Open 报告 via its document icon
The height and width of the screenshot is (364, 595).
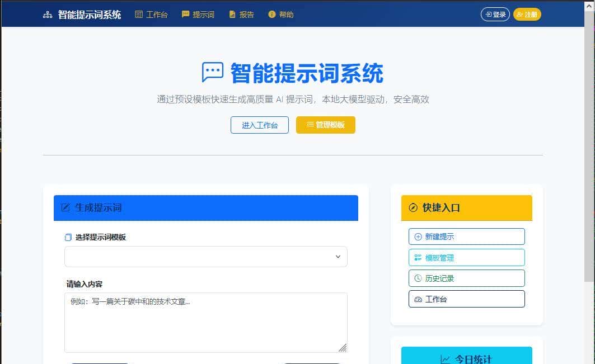(x=232, y=15)
